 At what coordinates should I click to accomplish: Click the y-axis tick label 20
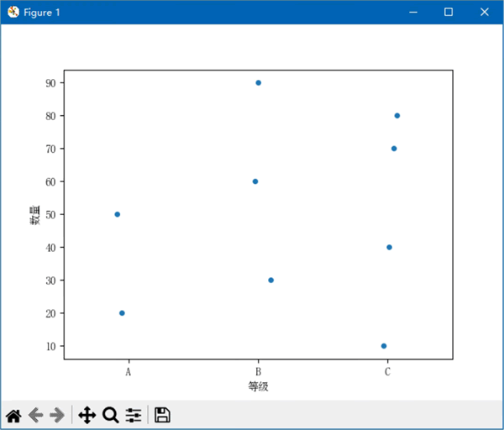point(50,313)
